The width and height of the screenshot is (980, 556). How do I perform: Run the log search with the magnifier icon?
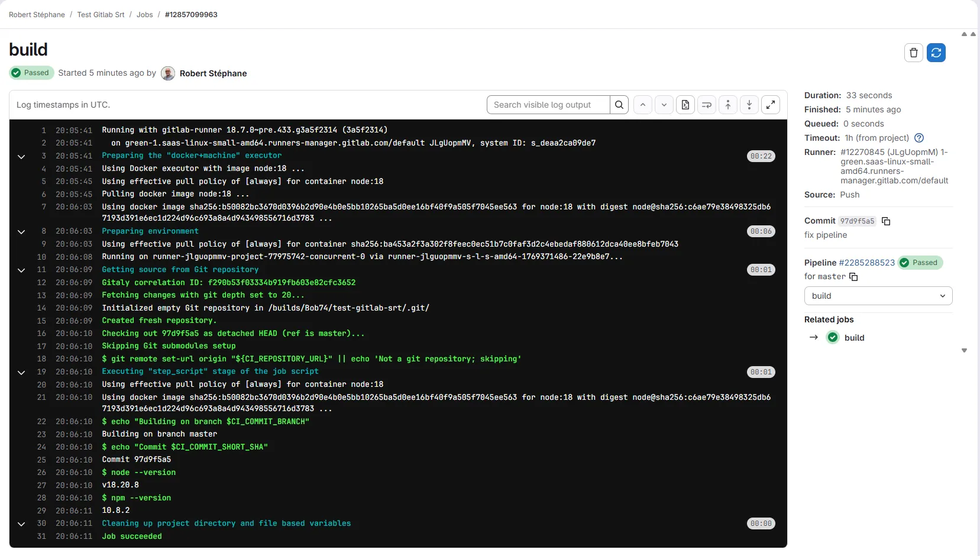(619, 105)
